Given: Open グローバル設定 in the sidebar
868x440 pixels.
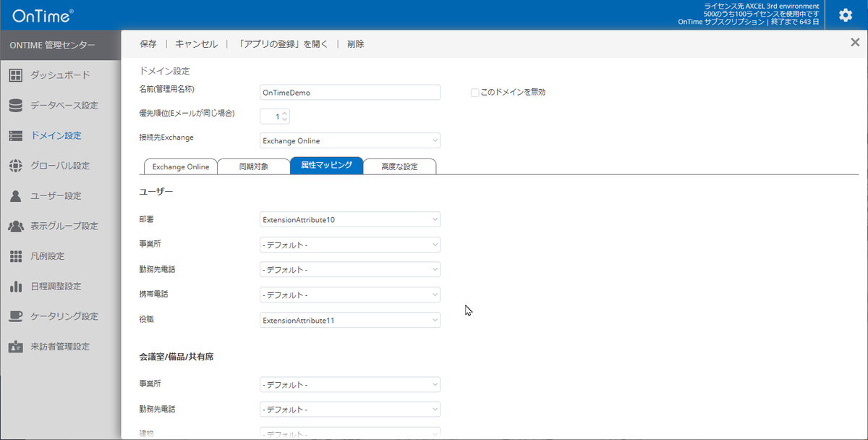Looking at the screenshot, I should [x=60, y=166].
